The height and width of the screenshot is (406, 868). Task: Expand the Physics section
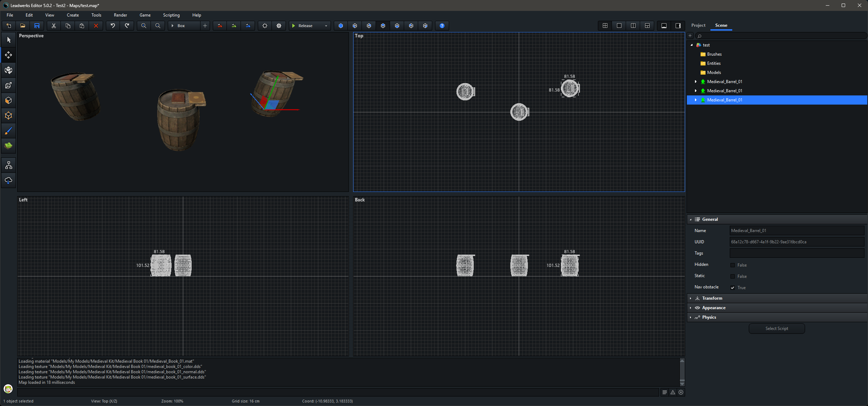[709, 317]
